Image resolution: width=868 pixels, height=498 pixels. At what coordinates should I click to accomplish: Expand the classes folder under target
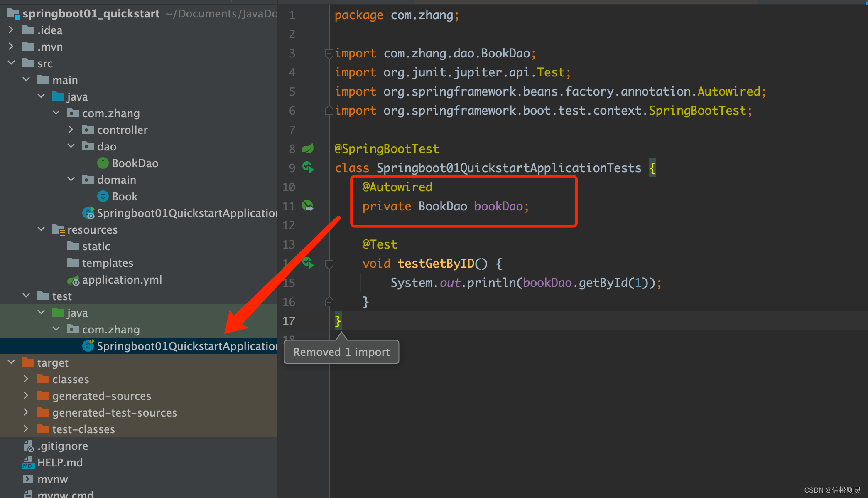click(26, 379)
